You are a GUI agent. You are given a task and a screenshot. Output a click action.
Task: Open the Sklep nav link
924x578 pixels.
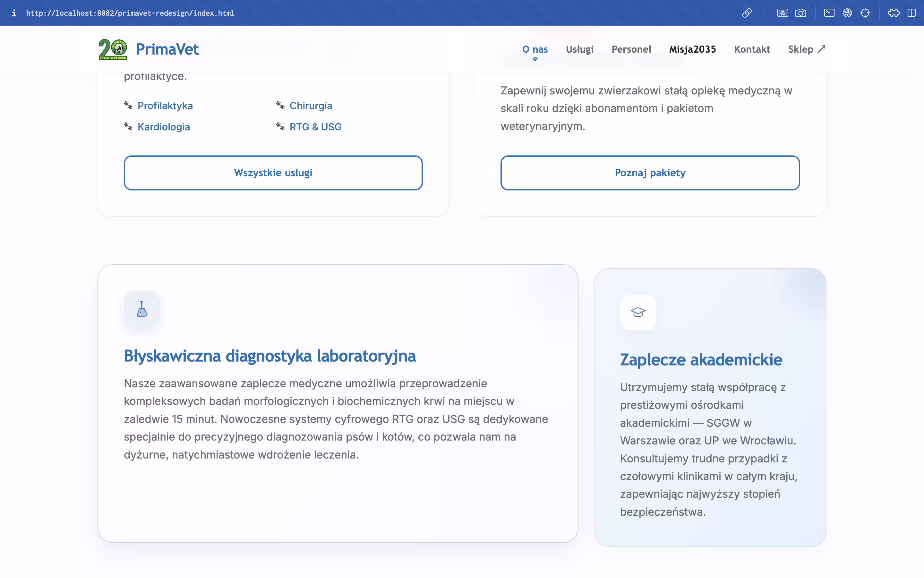pos(807,49)
